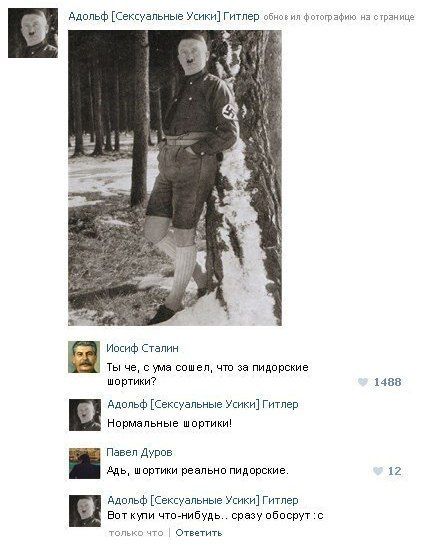Click the 1488 like counter

(387, 382)
